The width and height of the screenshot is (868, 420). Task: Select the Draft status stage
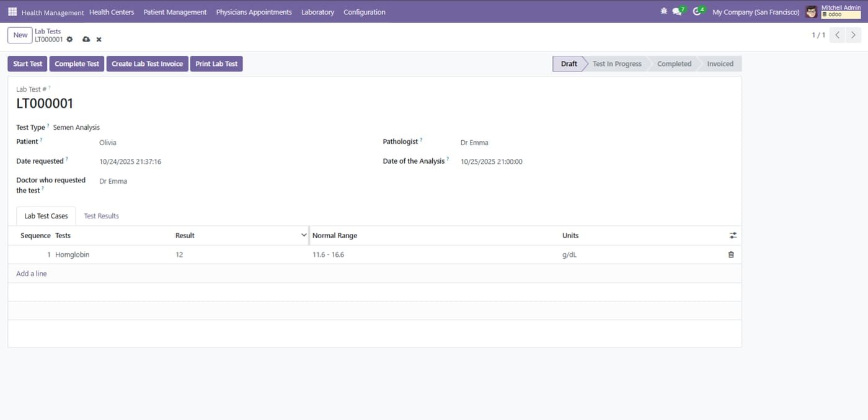569,64
